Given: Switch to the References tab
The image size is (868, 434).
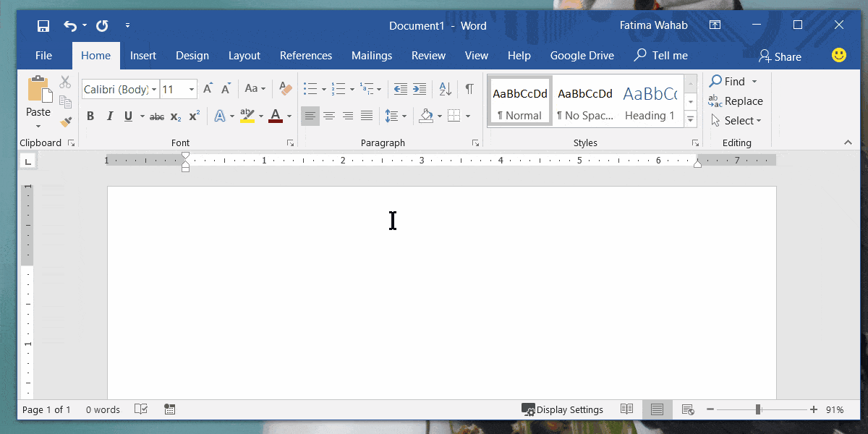Looking at the screenshot, I should point(306,56).
